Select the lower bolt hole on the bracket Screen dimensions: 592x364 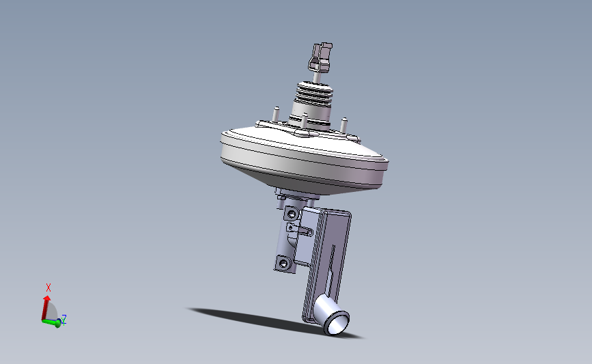(283, 263)
